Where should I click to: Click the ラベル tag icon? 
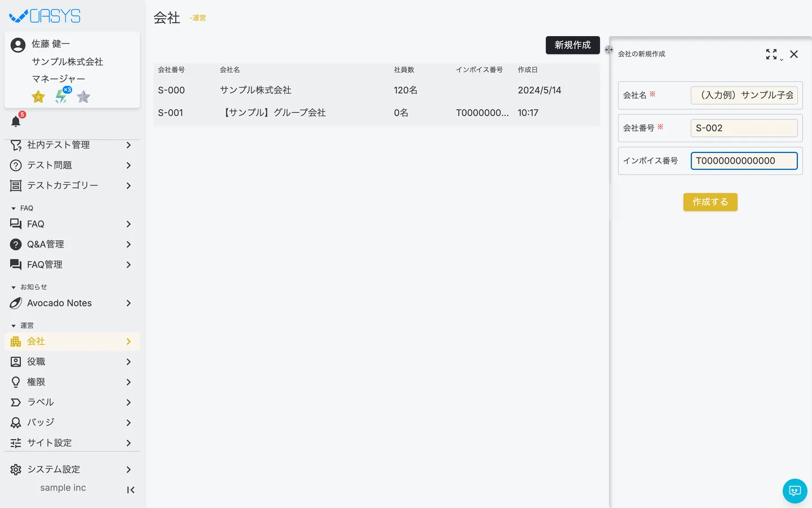coord(16,402)
